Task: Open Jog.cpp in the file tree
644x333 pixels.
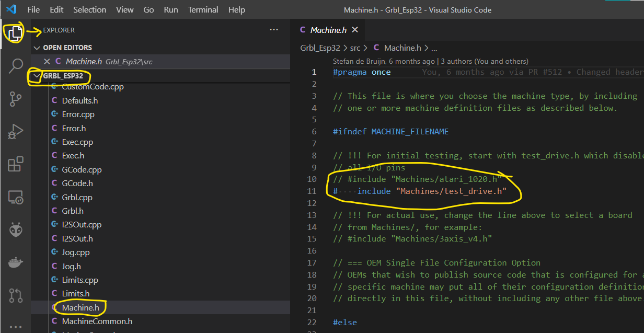Action: click(76, 252)
